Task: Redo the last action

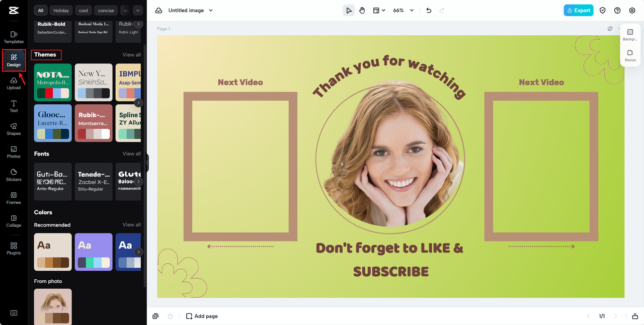Action: click(442, 10)
